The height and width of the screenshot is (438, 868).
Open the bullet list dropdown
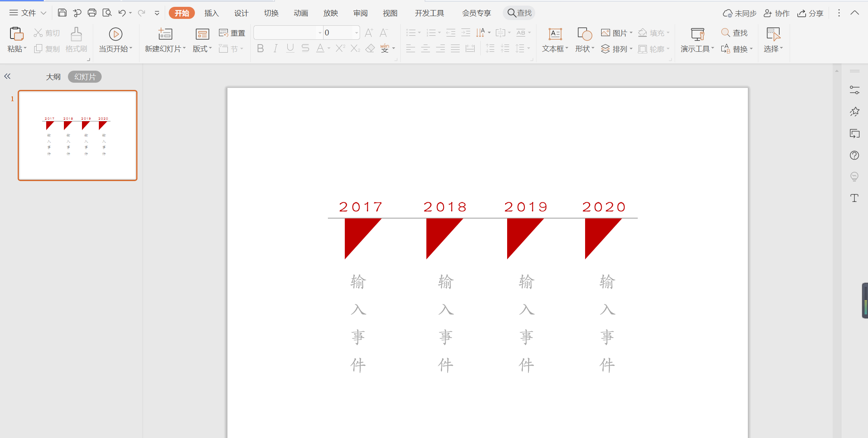418,33
